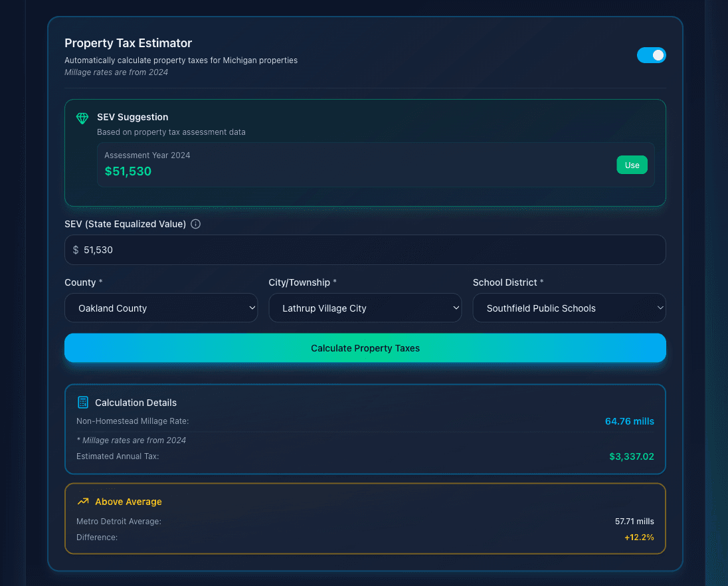Click the +12.2% difference value
This screenshot has width=728, height=586.
(639, 537)
